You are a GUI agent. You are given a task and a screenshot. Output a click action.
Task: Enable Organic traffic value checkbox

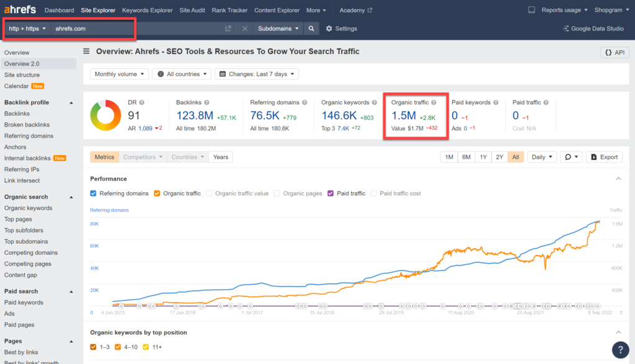208,193
